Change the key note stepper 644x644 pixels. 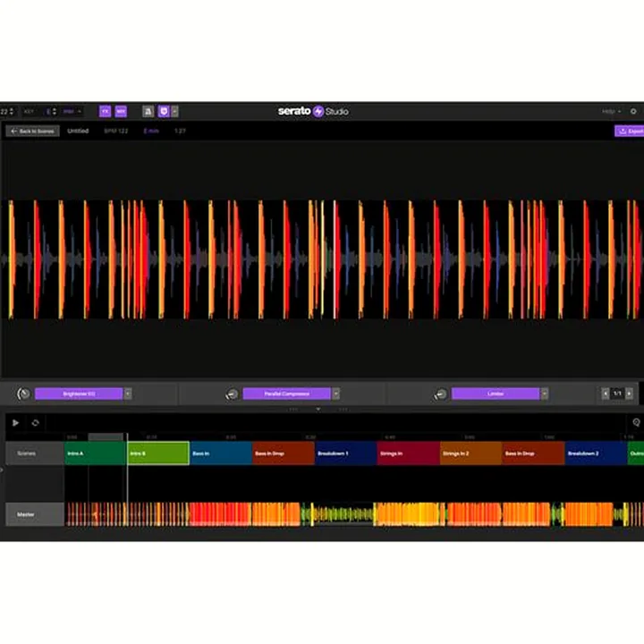tap(55, 111)
